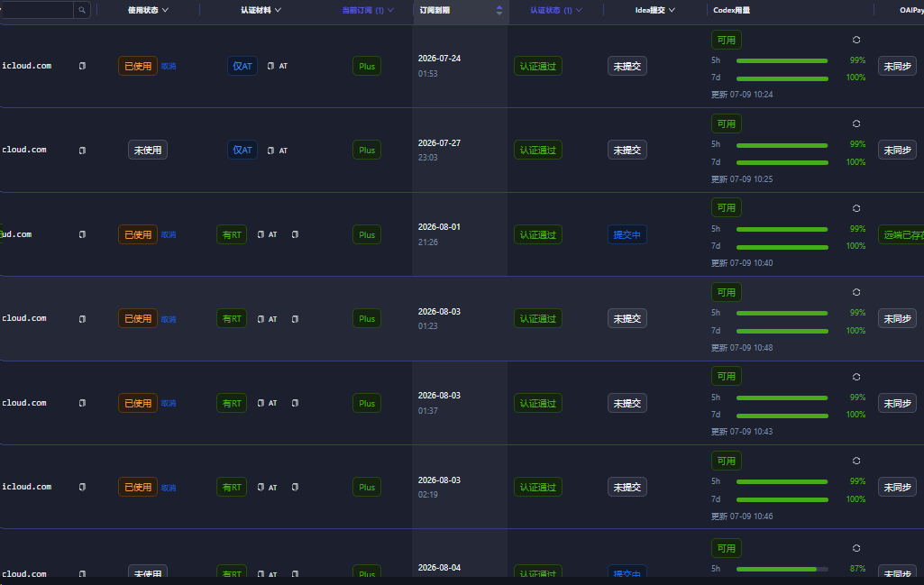The image size is (924, 585).
Task: Copy email icon in row expiring 2026-08-03 02:19
Action: [83, 488]
